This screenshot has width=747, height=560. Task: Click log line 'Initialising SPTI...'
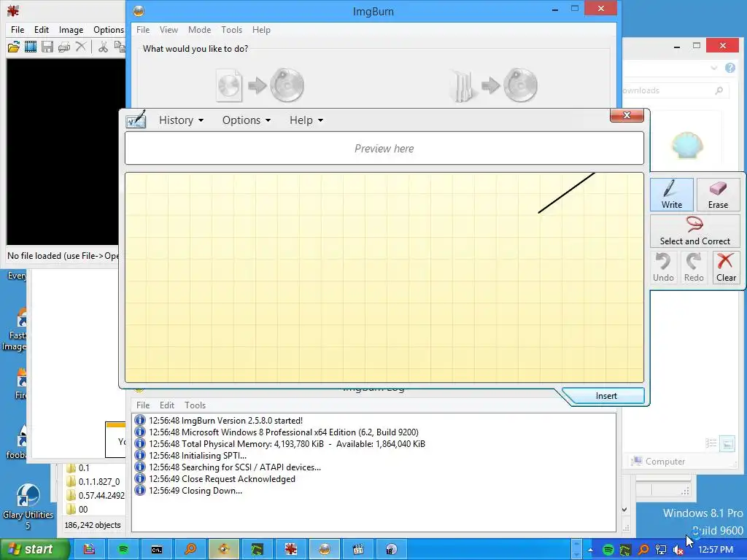(198, 456)
